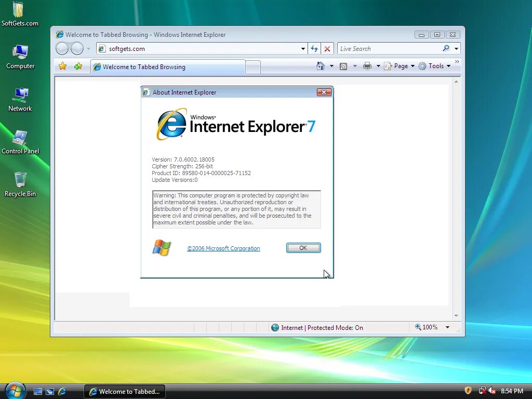Viewport: 532px width, 399px height.
Task: Open the recent pages dropdown arrow
Action: [x=88, y=48]
